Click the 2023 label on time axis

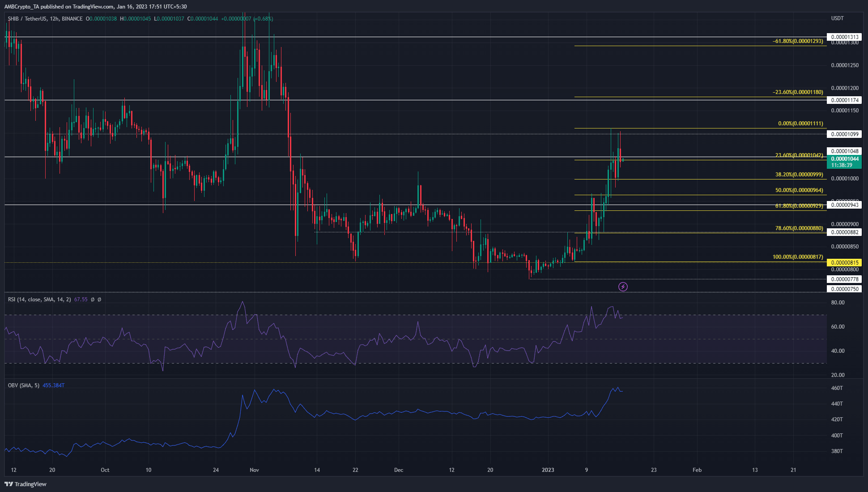point(548,470)
